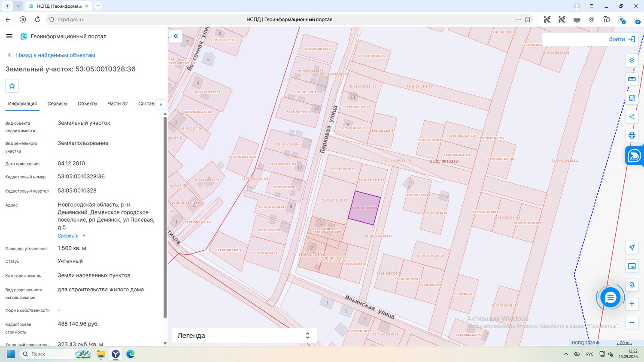Click the Войти login button
This screenshot has height=362, width=644.
point(622,39)
